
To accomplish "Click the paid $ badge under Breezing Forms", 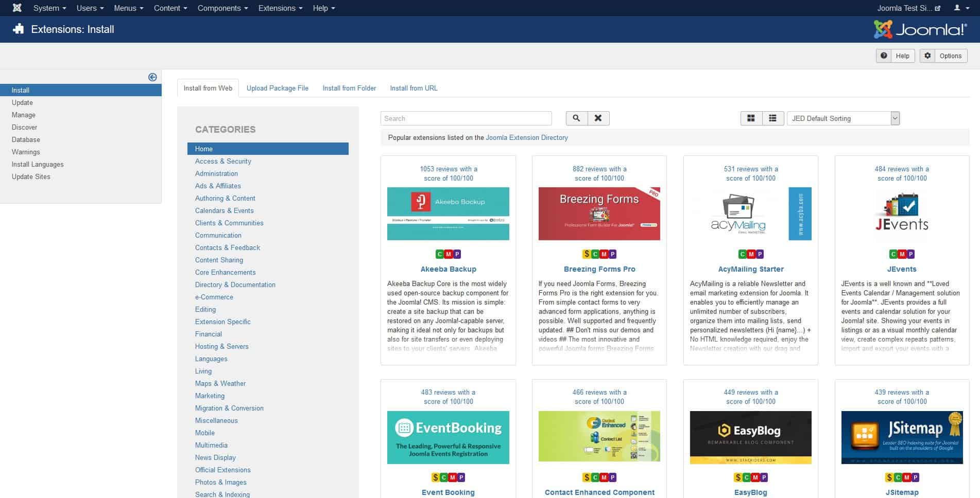I will pyautogui.click(x=587, y=254).
